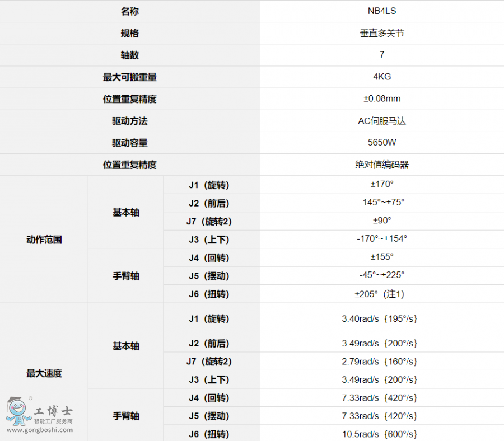Click the 工博士 brand name text
Viewport: 504px width, 441px height.
pyautogui.click(x=53, y=410)
